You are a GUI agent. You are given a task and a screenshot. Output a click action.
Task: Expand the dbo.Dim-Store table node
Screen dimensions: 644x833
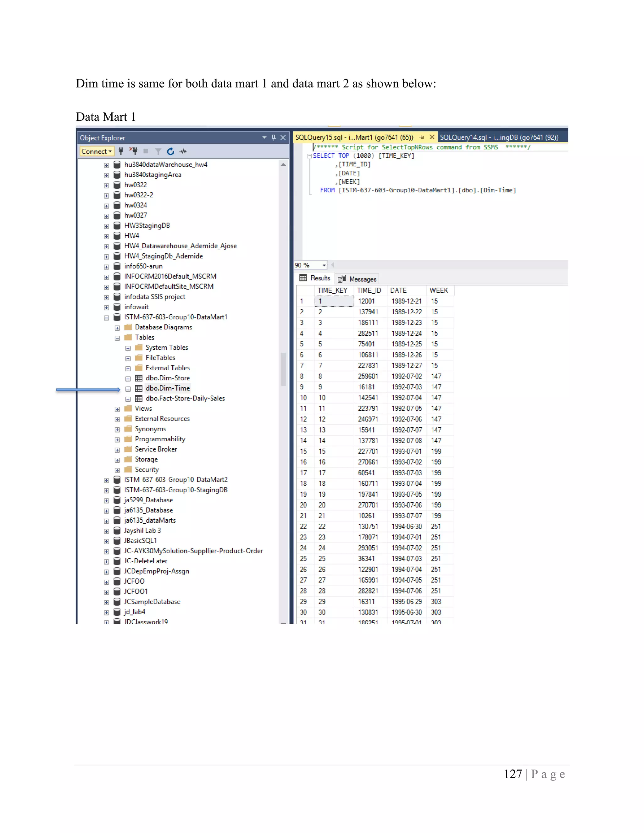point(128,379)
